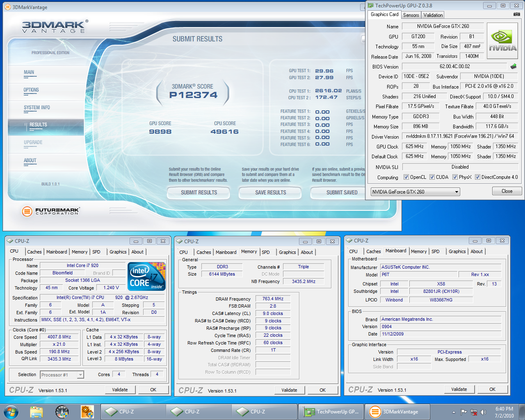Switch to the Sensors tab in GPU-Z

tap(411, 15)
